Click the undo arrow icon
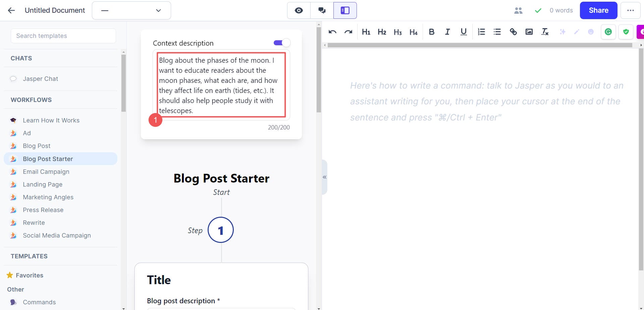 332,32
